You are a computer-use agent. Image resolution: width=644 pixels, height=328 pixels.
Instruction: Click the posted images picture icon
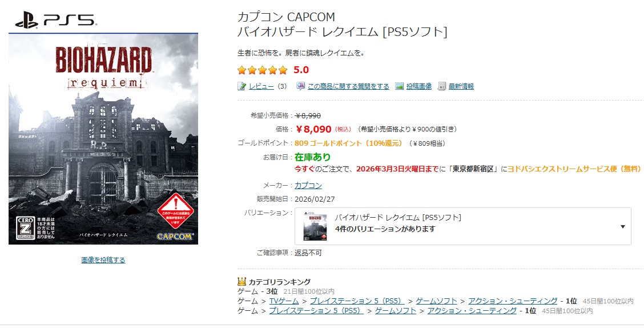(x=399, y=86)
